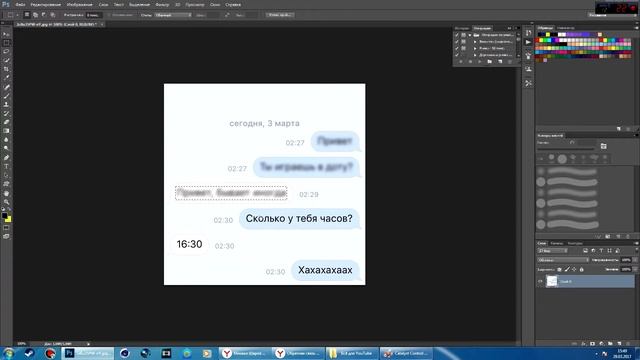Open the Изображение menu

[x=79, y=4]
